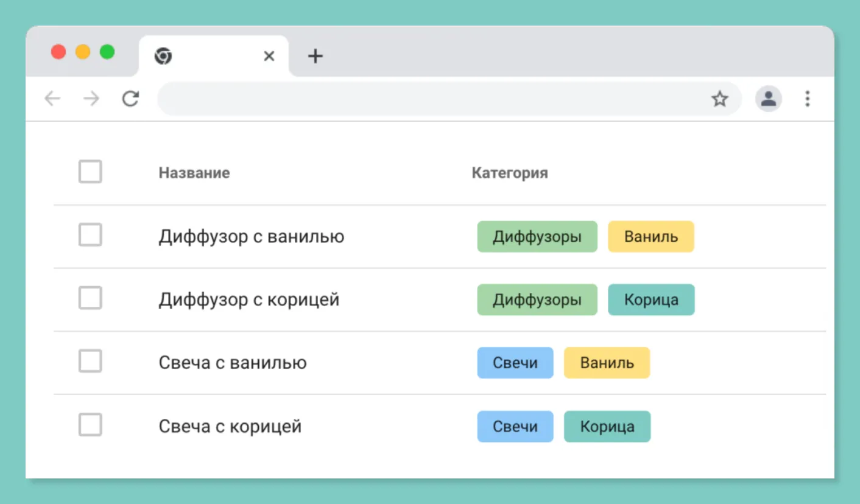Select the open Chrome tab
The image size is (860, 504).
[214, 57]
